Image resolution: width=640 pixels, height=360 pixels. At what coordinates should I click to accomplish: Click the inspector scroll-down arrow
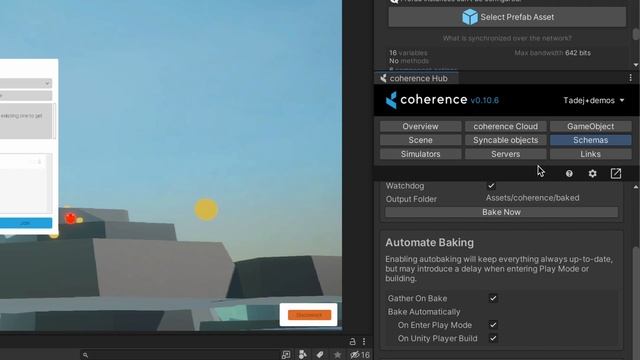tap(636, 65)
